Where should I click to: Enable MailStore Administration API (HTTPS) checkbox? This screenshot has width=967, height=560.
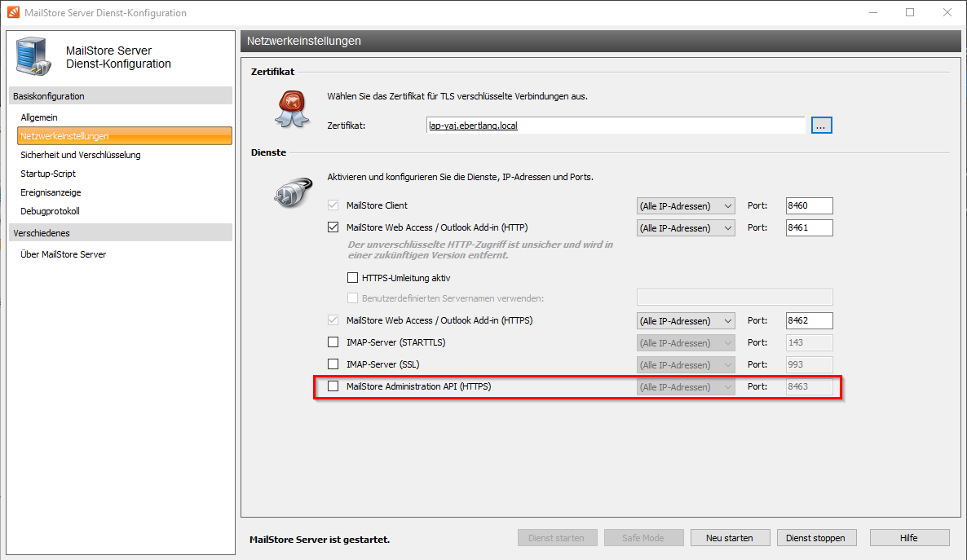pos(333,386)
